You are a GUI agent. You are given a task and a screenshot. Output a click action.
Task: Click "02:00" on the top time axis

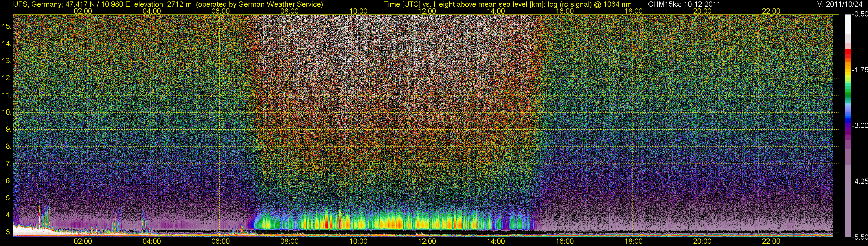click(x=82, y=11)
